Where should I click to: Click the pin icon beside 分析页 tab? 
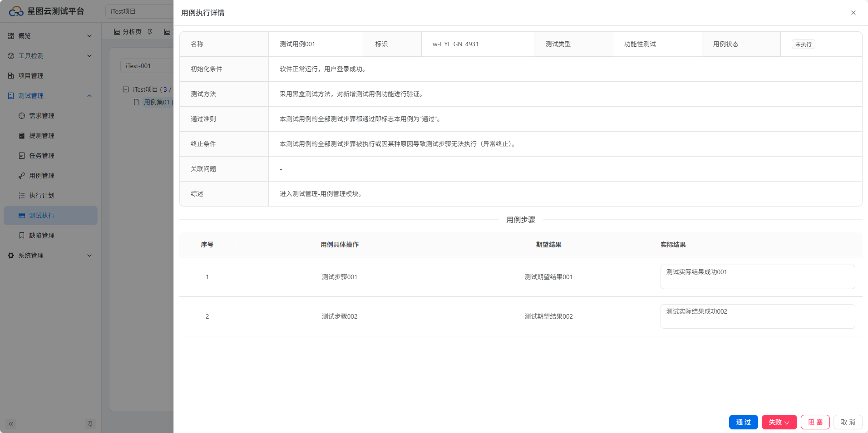pyautogui.click(x=150, y=32)
